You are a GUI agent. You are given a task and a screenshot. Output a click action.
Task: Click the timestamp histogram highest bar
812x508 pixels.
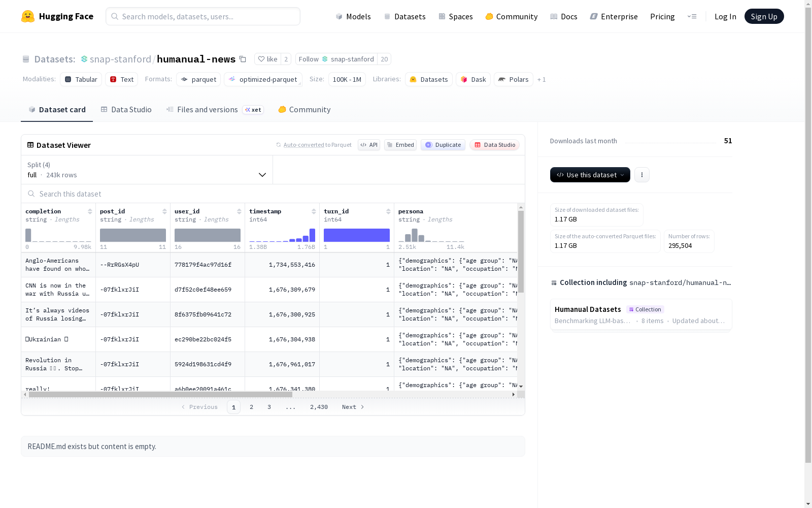point(312,235)
